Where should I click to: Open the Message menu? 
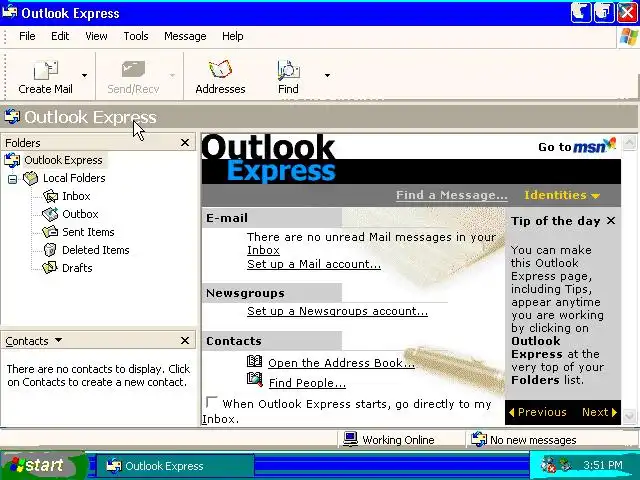coord(185,36)
